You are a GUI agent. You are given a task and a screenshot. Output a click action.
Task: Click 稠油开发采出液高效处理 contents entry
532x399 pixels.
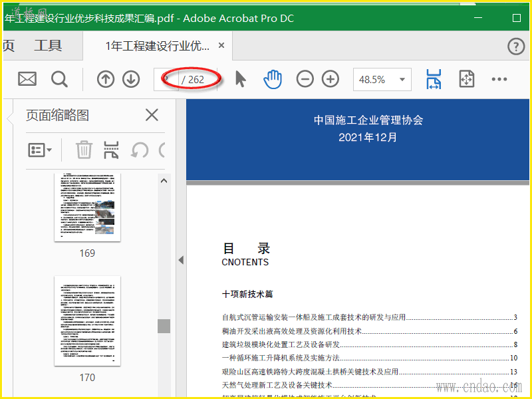pos(370,331)
